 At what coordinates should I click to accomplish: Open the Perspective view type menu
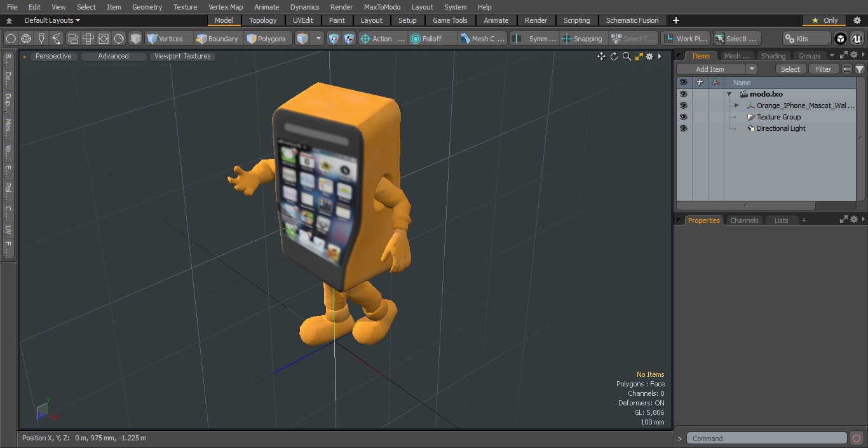click(x=53, y=57)
